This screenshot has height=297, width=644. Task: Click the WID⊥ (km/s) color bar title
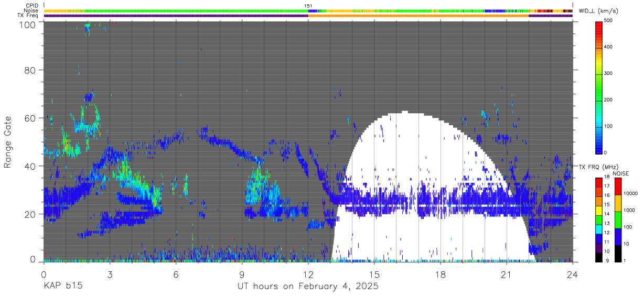(x=599, y=11)
